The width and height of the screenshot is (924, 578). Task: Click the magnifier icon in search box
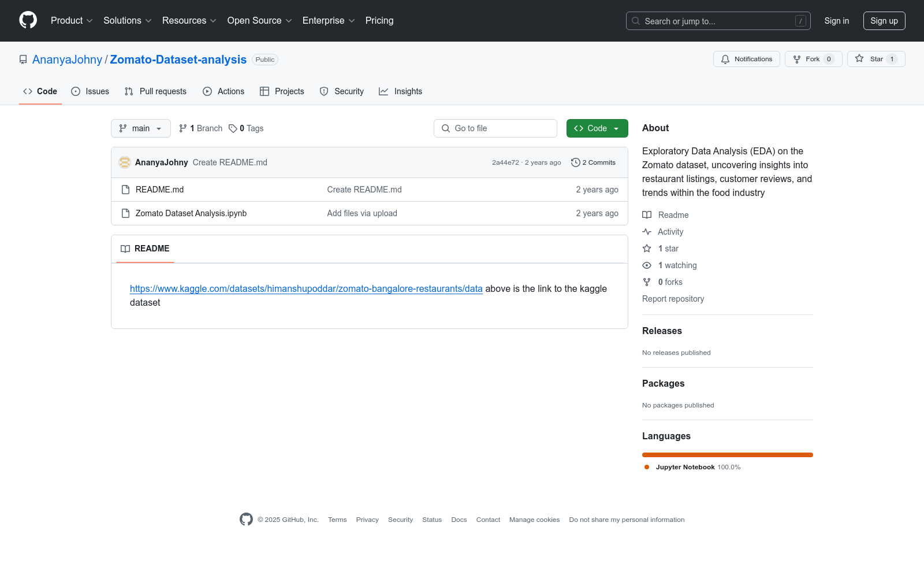[x=636, y=21]
